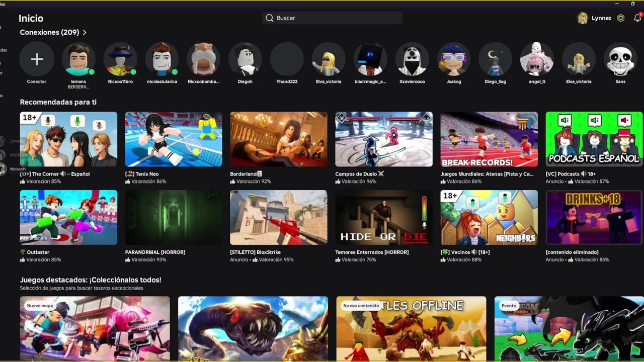Open featured card labeled Evento
644x362 pixels.
[x=569, y=329]
